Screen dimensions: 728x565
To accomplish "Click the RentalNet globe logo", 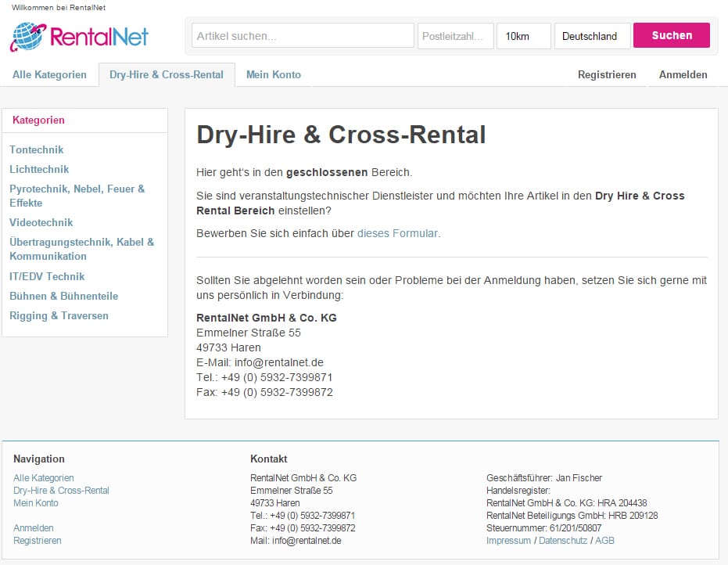I will 78,37.
